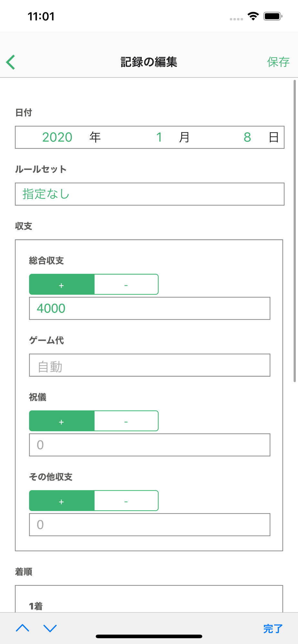
Task: Switch 総合収支 to minus
Action: (x=126, y=285)
